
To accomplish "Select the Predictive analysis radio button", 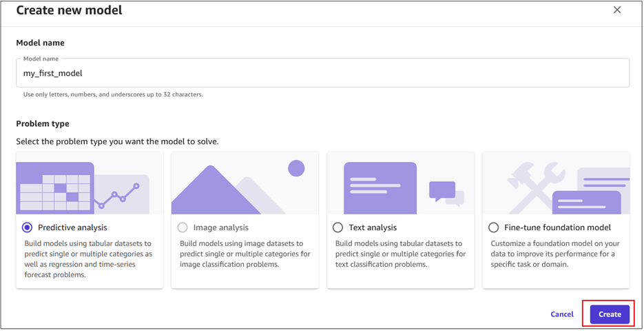I will coord(27,227).
